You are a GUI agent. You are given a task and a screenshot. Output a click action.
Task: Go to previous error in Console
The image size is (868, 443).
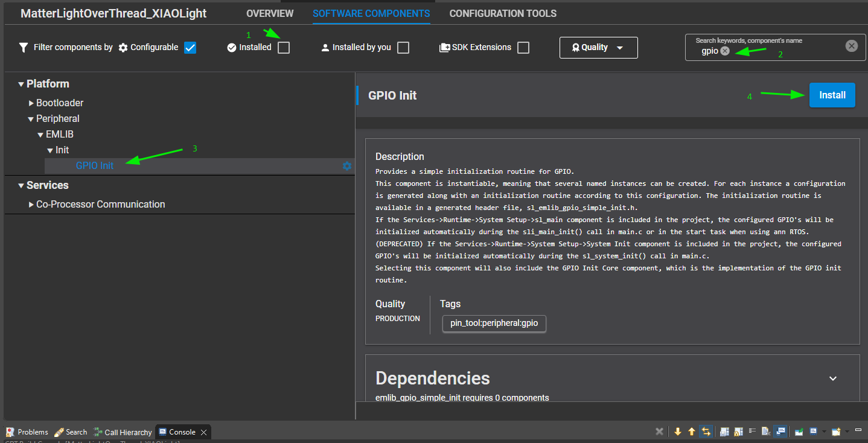click(692, 432)
